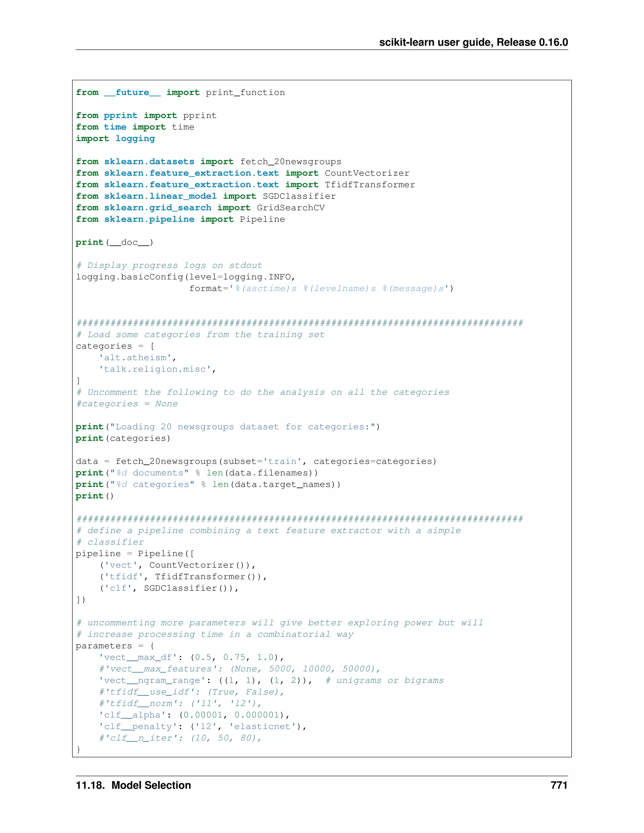Click the line 'data = fetch_20newsgroups(subset='train', ...'

[x=256, y=461]
